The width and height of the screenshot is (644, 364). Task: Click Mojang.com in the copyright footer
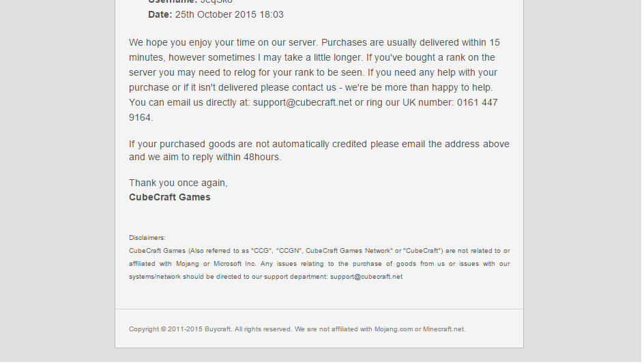394,329
